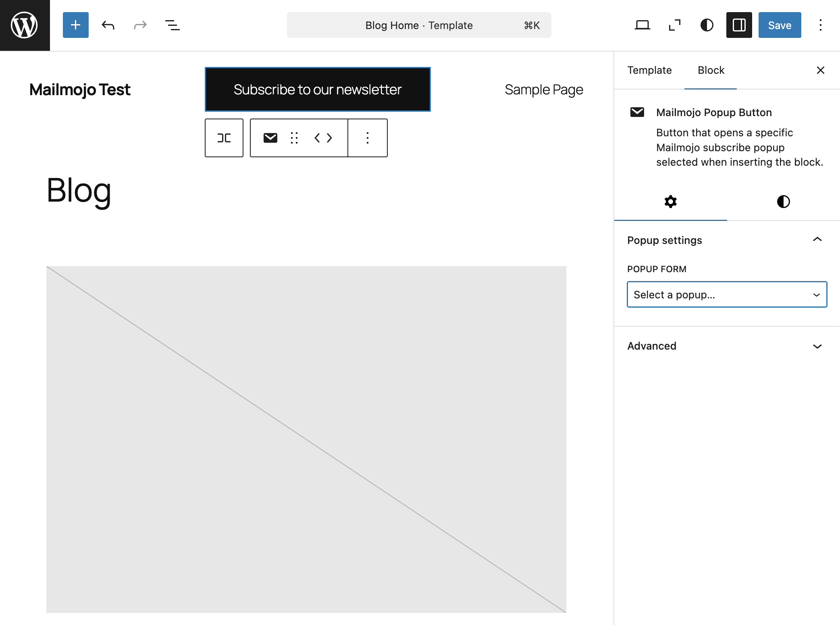Switch to desktop preview device icon
The height and width of the screenshot is (625, 840).
pos(642,25)
